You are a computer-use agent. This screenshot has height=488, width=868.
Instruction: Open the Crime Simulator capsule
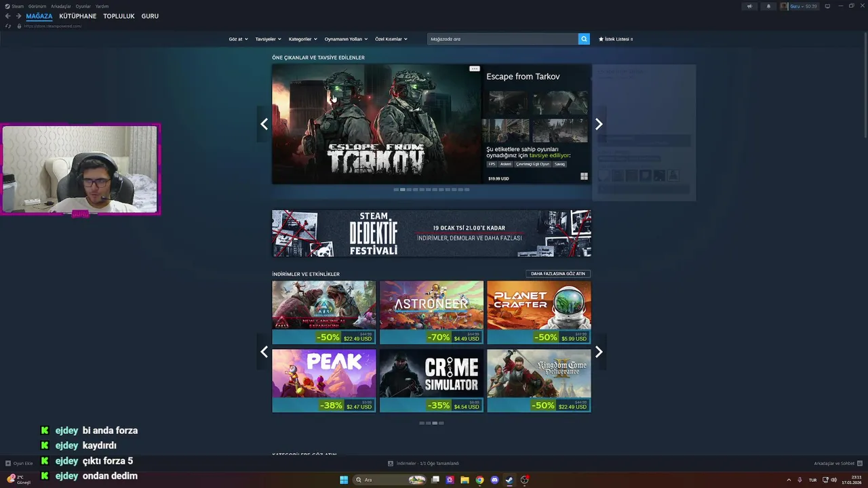[x=431, y=381]
